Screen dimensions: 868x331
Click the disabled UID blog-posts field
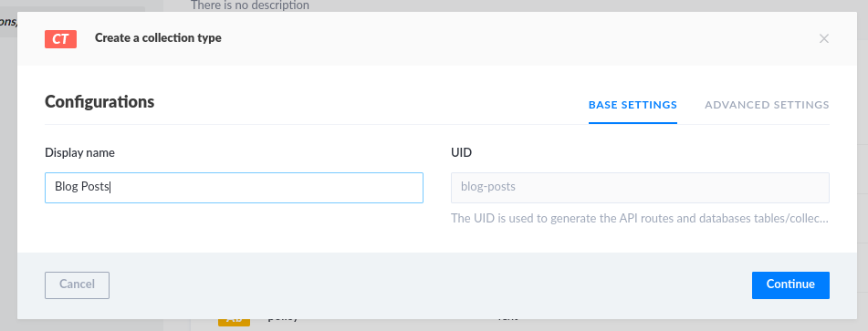(x=640, y=187)
